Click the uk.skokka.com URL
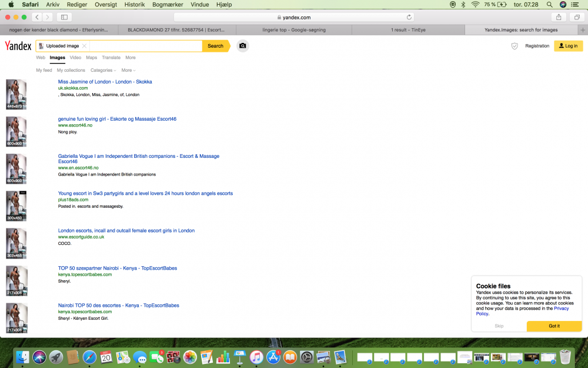 (x=73, y=88)
